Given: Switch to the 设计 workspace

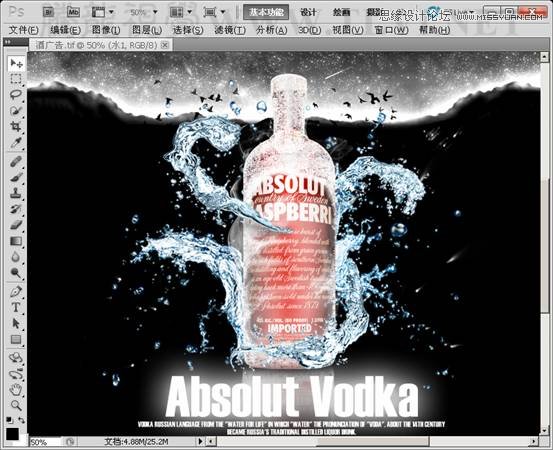Looking at the screenshot, I should 308,12.
